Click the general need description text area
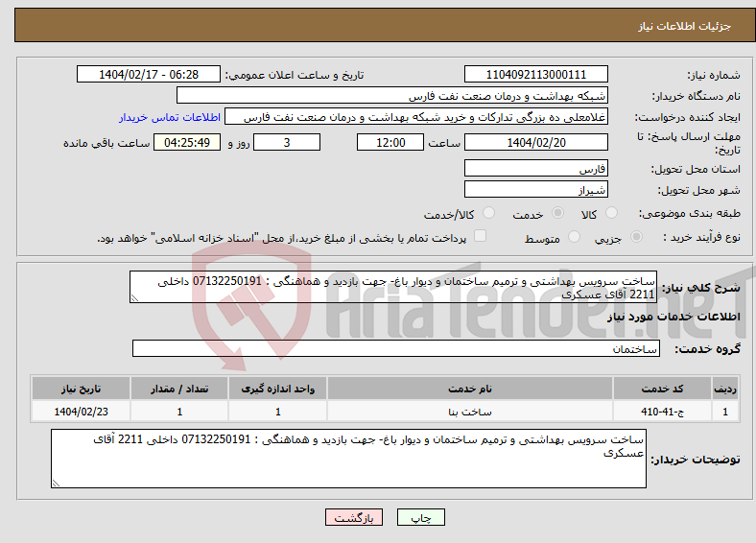The width and height of the screenshot is (756, 543). coord(393,287)
